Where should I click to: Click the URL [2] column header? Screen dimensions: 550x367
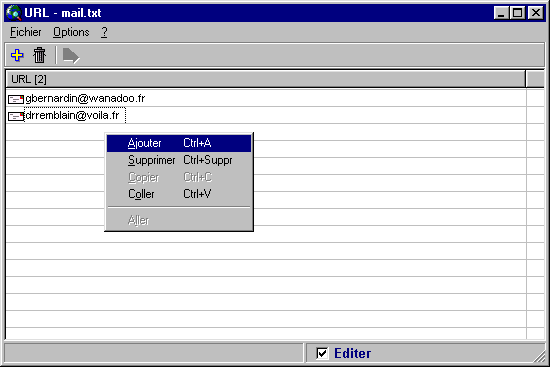tap(266, 79)
